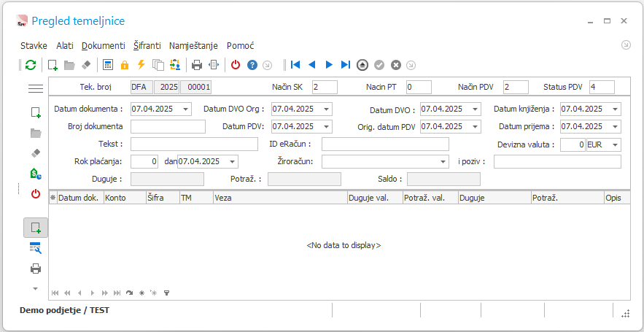Go to next record blue arrow
The height and width of the screenshot is (332, 644).
[x=329, y=65]
